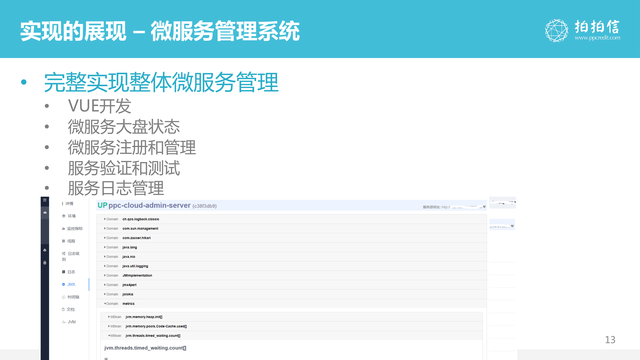Click the cloud icon in dark sidebar

pyautogui.click(x=45, y=213)
